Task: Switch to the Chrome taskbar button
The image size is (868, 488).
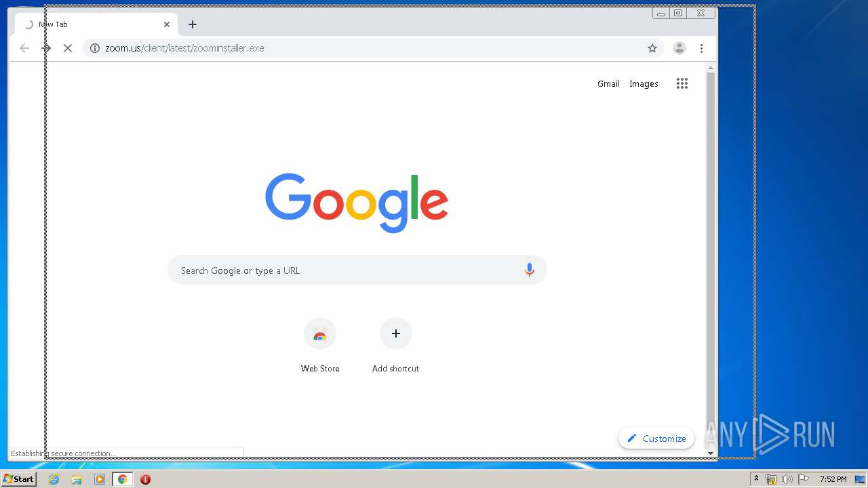Action: tap(122, 479)
